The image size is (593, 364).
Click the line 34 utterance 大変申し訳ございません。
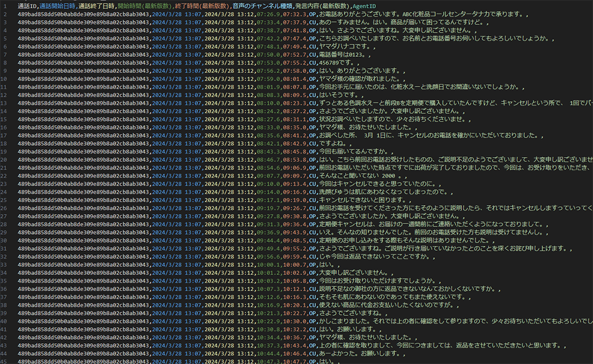353,273
